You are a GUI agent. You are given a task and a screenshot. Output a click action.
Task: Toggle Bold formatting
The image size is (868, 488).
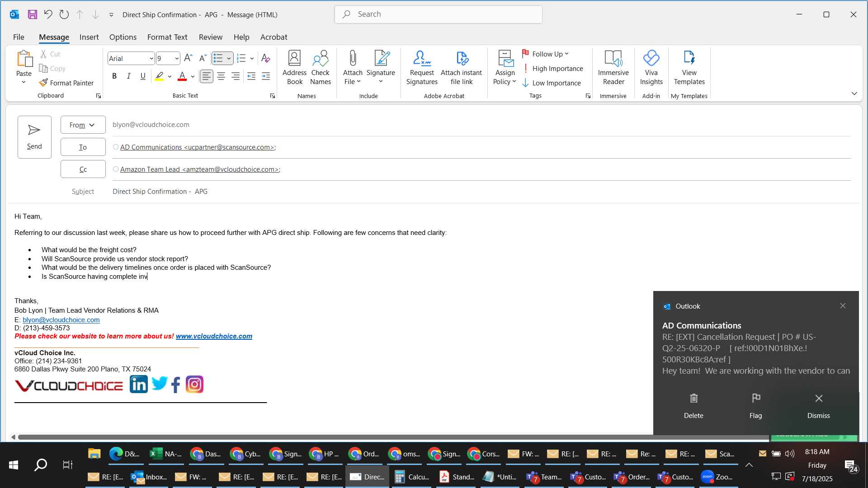pos(114,76)
